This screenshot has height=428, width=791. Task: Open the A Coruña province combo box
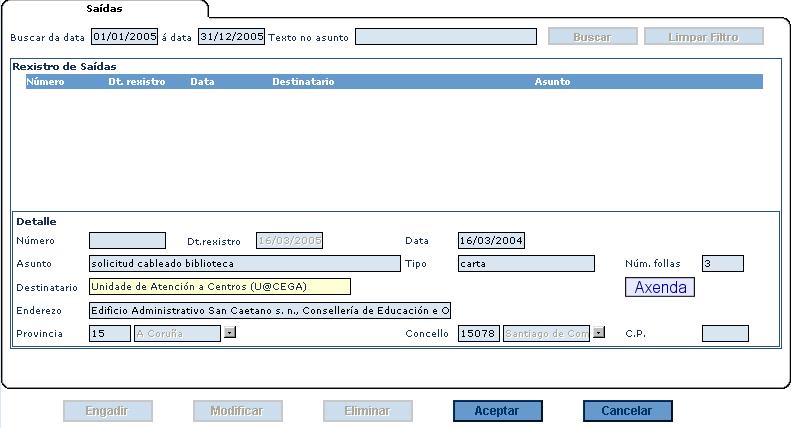(x=177, y=334)
